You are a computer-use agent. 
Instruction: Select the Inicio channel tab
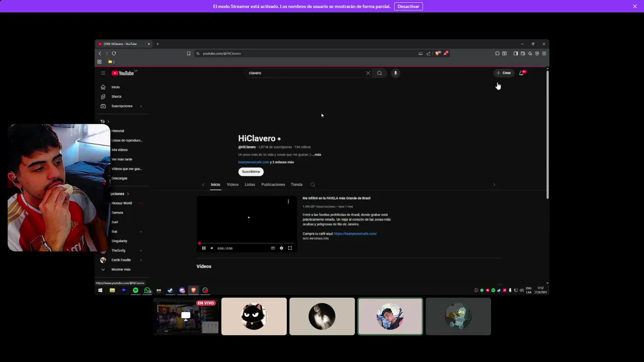[x=215, y=185]
